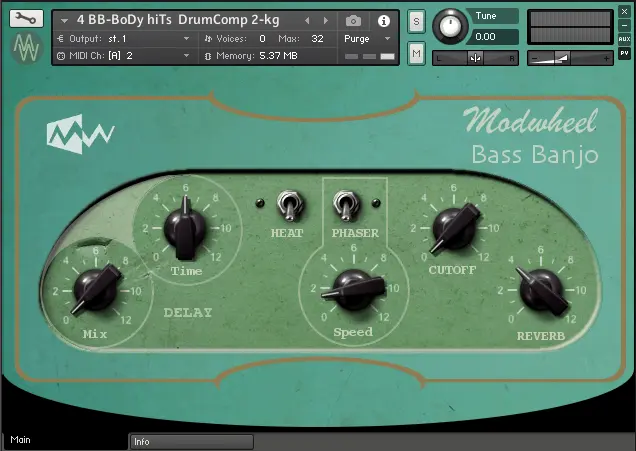Screen dimensions: 636x451
Task: Click the Voices note icon
Action: click(208, 39)
